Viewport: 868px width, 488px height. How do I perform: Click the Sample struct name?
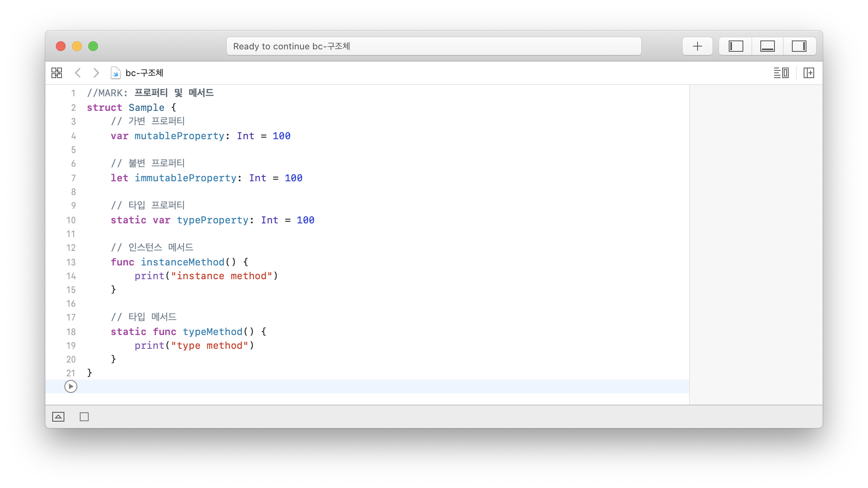(146, 108)
